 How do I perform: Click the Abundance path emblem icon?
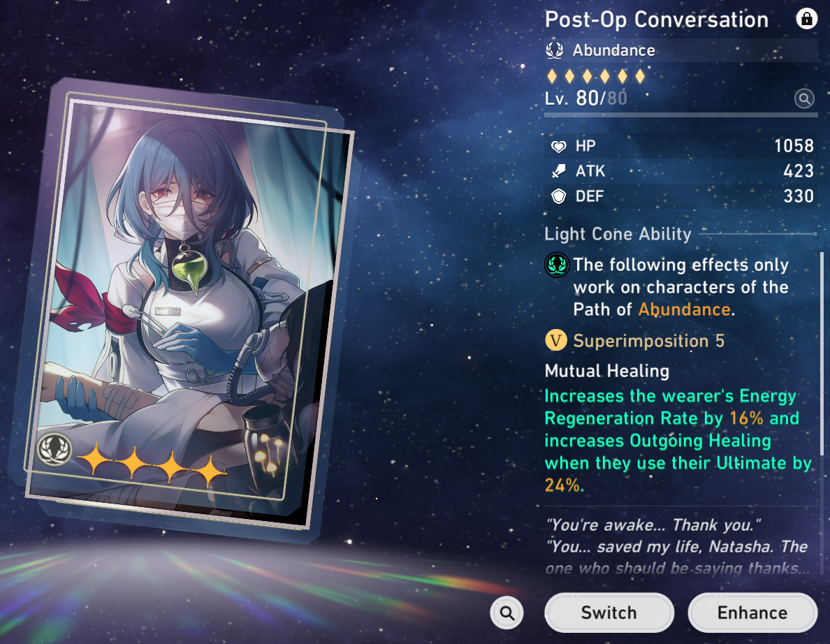(x=555, y=50)
